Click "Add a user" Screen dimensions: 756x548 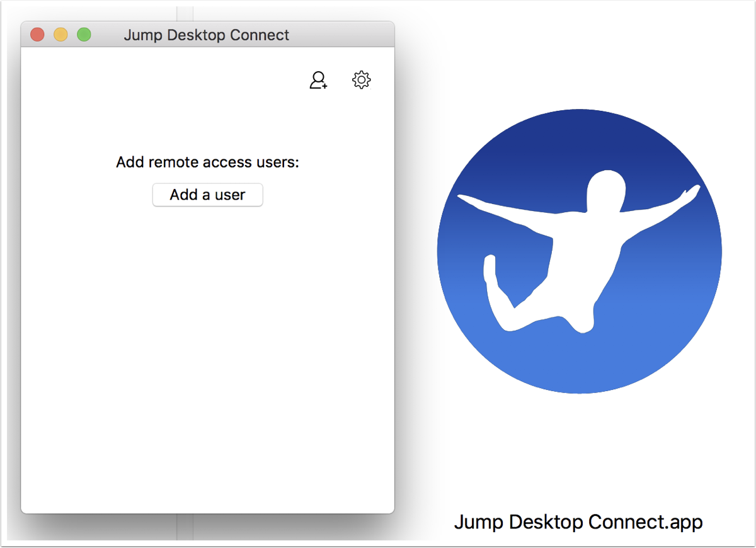coord(207,195)
